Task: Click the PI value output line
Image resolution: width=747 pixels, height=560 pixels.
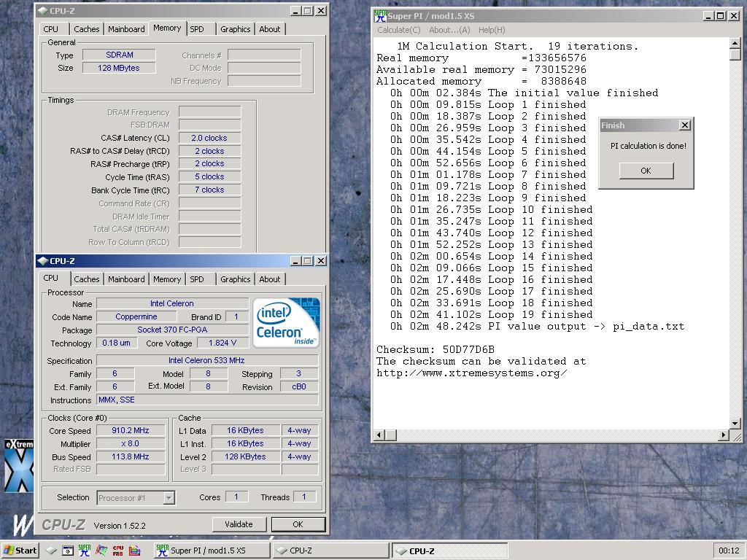Action: click(537, 326)
